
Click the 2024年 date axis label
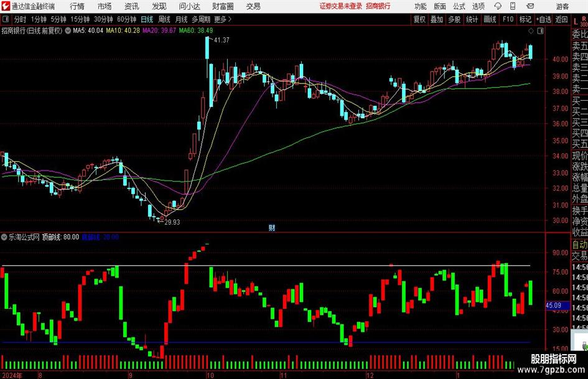tap(12, 375)
